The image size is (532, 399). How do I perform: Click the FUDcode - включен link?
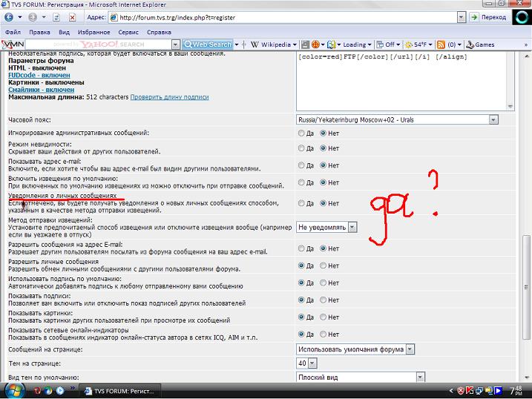[x=39, y=75]
